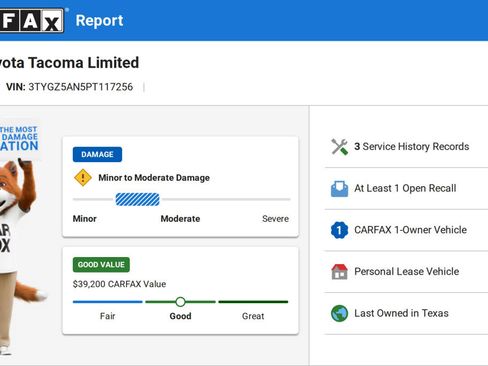Viewport: 488px width, 366px height.
Task: Click the striped damage severity indicator
Action: point(137,199)
